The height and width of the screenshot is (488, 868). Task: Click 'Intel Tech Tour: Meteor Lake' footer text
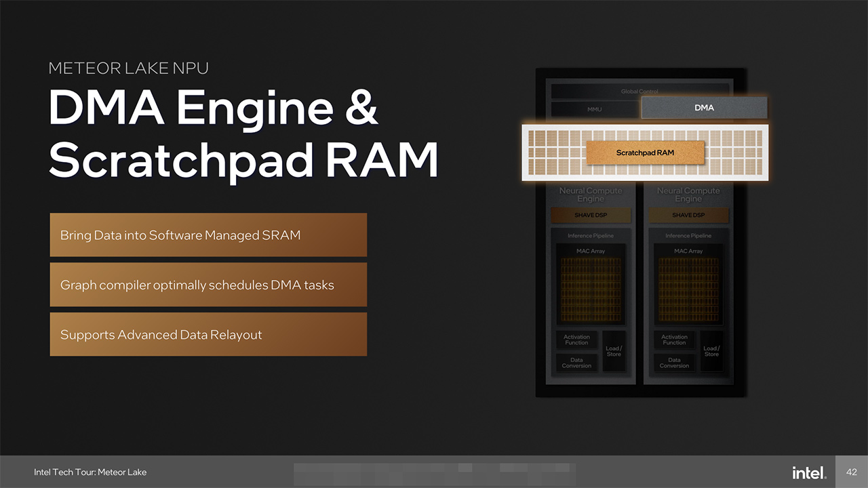pyautogui.click(x=90, y=472)
